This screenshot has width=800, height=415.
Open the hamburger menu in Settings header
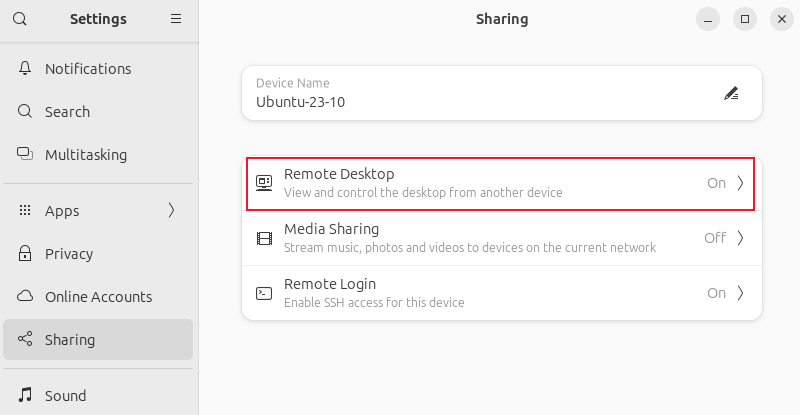(176, 19)
